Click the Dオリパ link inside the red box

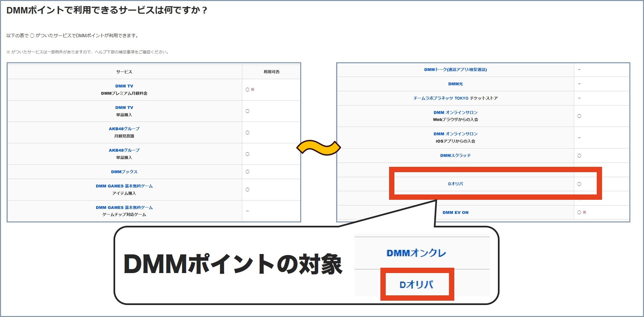pos(417,284)
